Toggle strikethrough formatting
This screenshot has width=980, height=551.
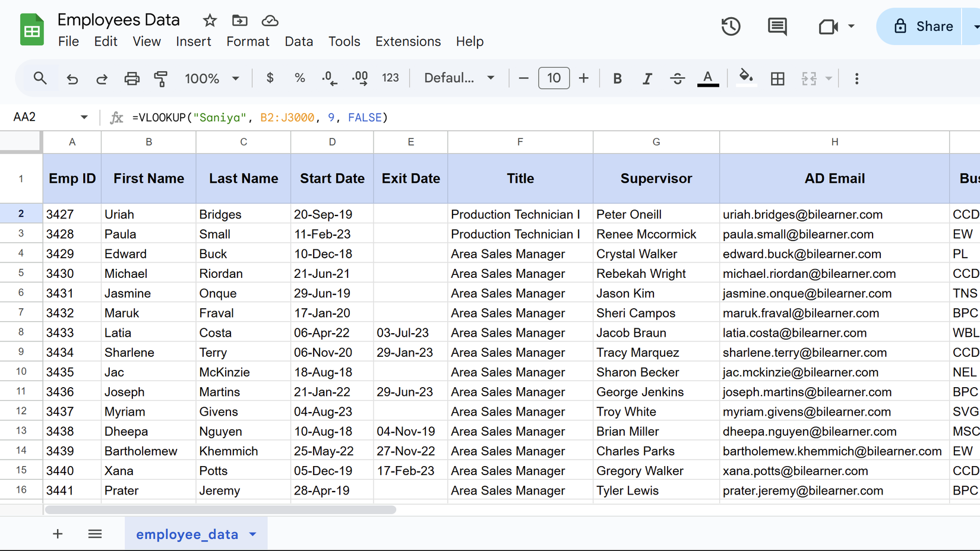point(678,78)
